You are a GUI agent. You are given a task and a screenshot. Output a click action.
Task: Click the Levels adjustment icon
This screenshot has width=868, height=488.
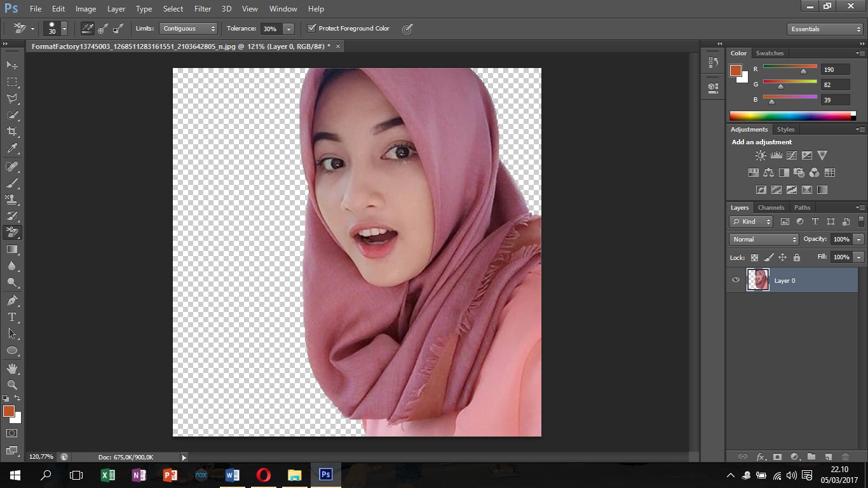tap(776, 155)
